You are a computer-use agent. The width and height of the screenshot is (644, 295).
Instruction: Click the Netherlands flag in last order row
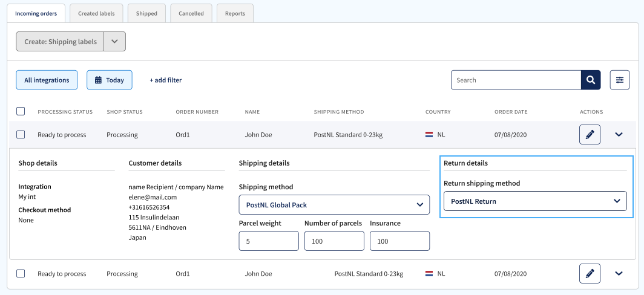[429, 274]
